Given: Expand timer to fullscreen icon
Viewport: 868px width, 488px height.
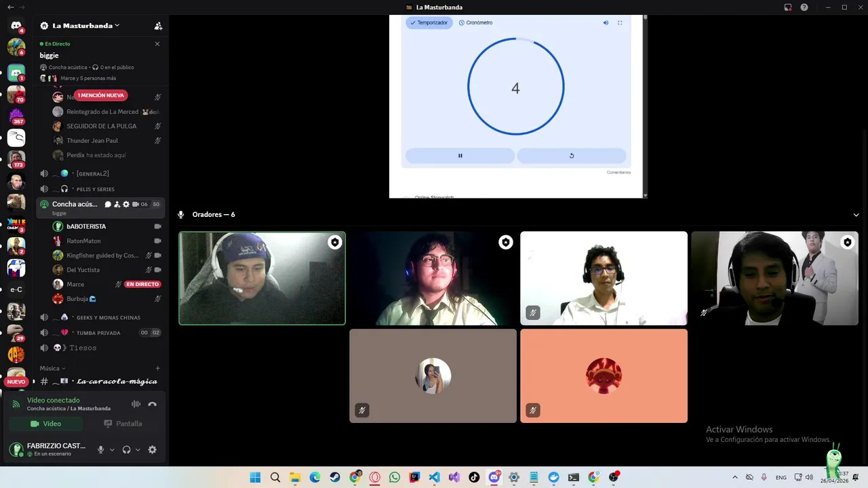Looking at the screenshot, I should (620, 22).
